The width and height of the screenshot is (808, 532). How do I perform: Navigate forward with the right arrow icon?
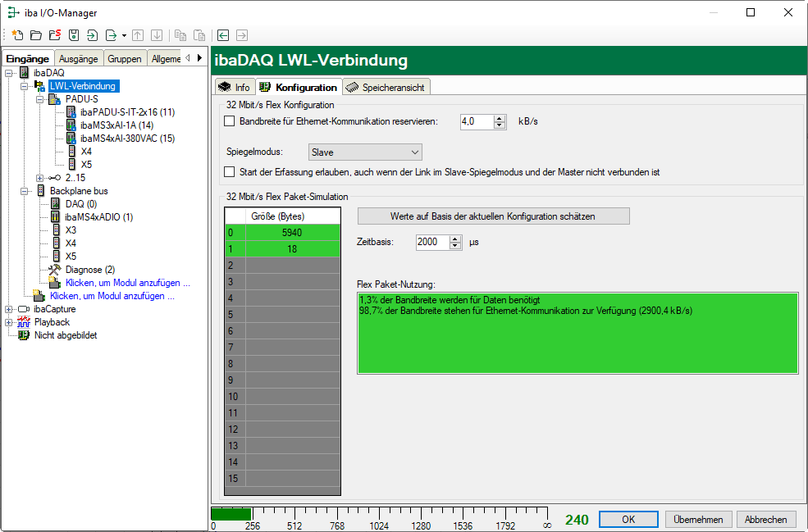pos(242,35)
